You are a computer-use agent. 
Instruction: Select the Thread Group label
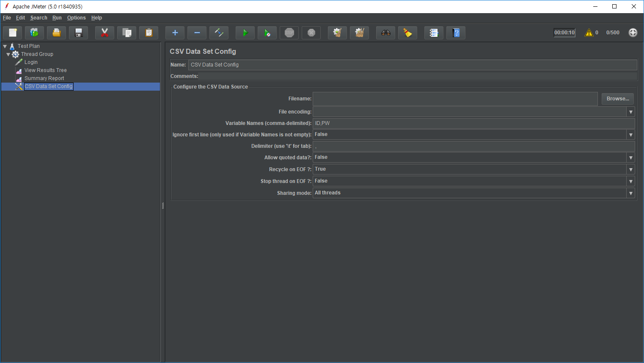coord(37,54)
